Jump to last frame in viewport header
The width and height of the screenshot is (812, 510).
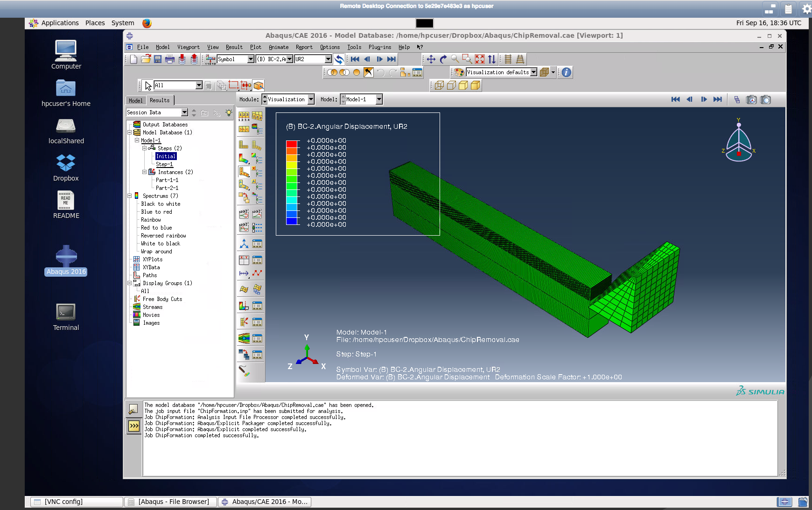point(718,99)
